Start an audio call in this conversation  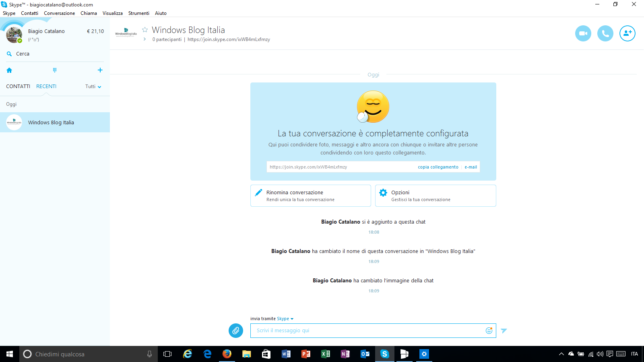coord(605,33)
